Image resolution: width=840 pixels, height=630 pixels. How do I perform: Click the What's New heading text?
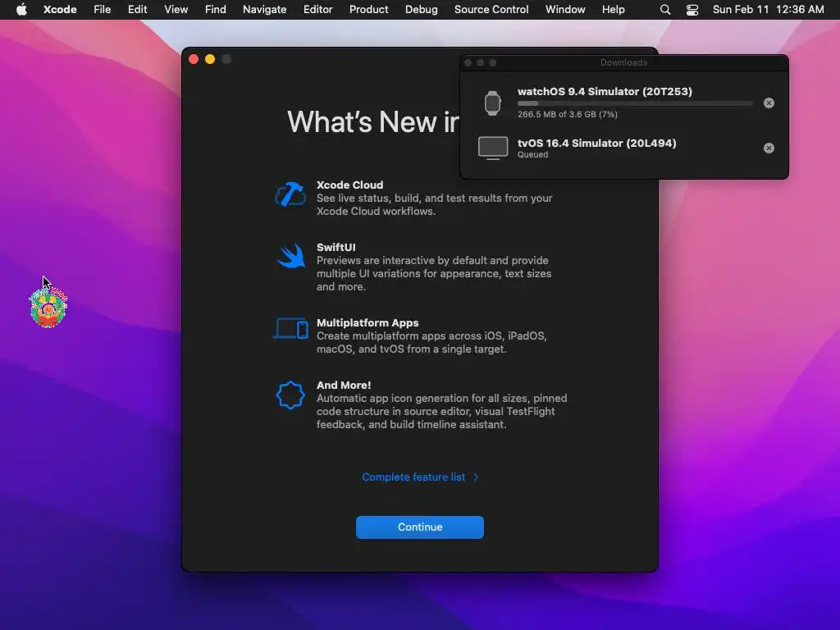tap(373, 122)
